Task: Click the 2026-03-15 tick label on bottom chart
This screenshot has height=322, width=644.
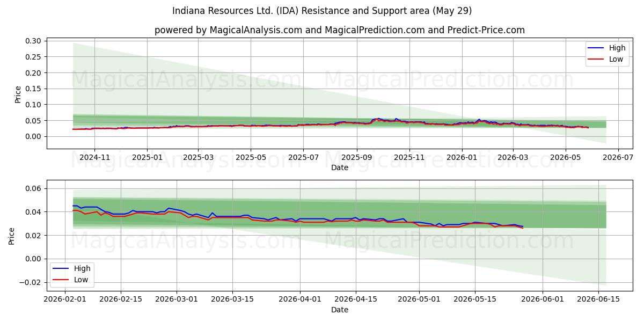Action: [x=232, y=300]
